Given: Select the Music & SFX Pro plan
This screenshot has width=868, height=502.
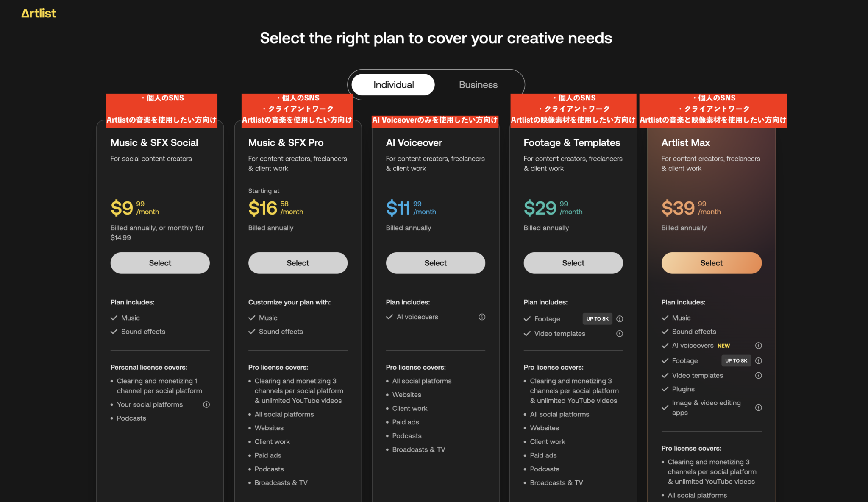Looking at the screenshot, I should coord(298,263).
